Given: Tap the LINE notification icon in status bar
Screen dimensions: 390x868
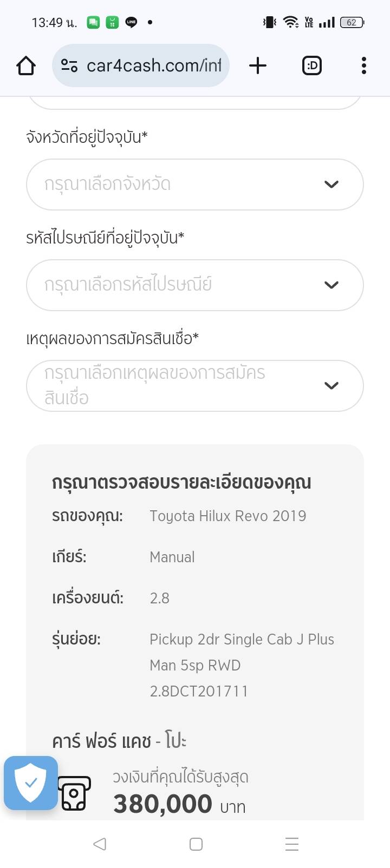Looking at the screenshot, I should point(131,22).
